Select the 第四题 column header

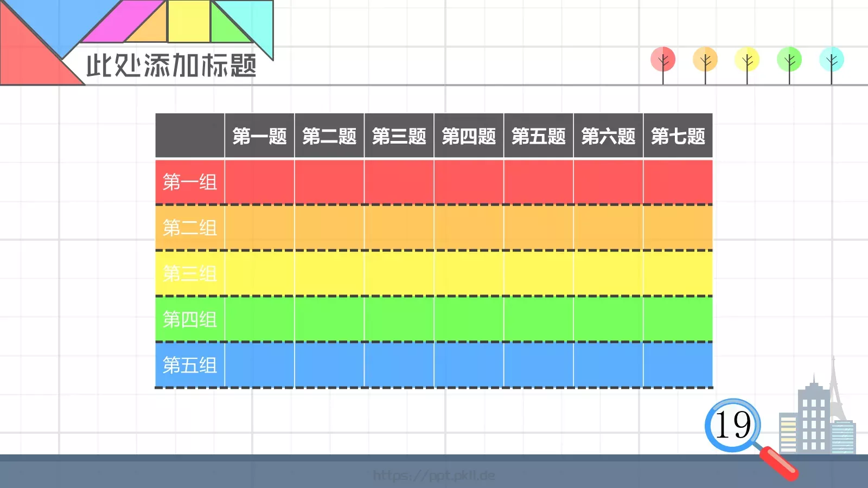[x=469, y=136]
